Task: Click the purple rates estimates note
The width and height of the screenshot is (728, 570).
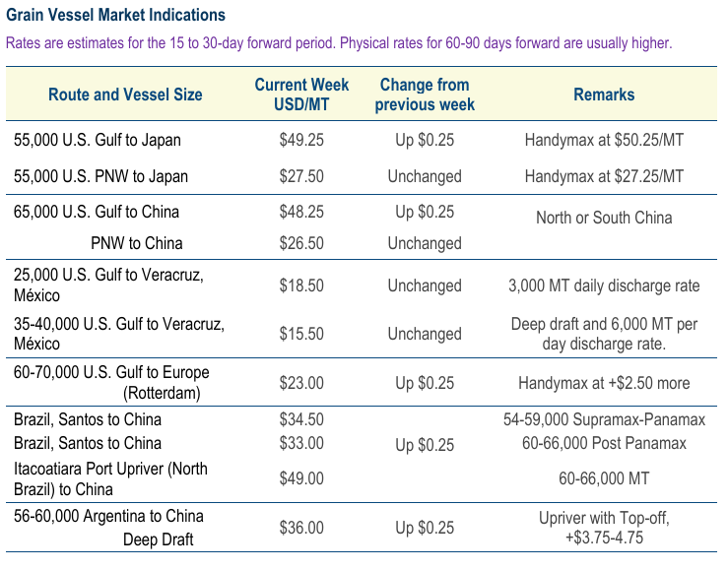Action: coord(339,43)
